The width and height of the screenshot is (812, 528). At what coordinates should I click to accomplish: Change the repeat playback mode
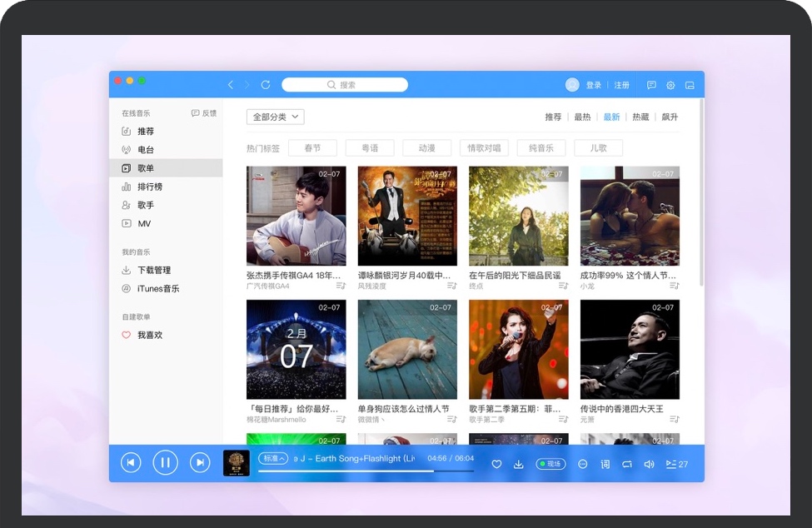click(627, 464)
